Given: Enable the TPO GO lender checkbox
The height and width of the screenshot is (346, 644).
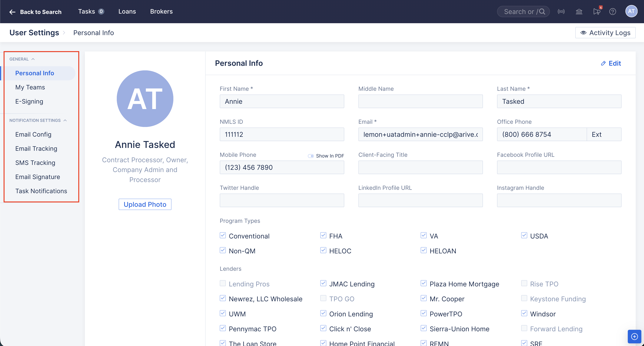Looking at the screenshot, I should tap(323, 298).
